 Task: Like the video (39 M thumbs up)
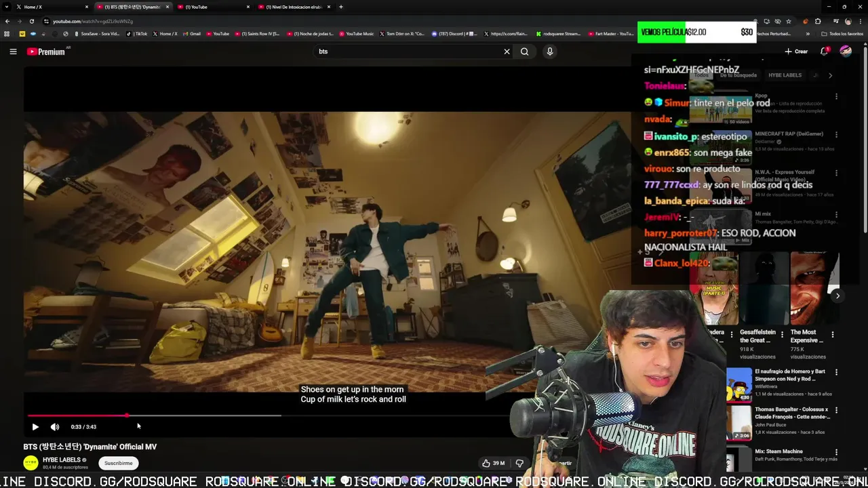pos(494,464)
